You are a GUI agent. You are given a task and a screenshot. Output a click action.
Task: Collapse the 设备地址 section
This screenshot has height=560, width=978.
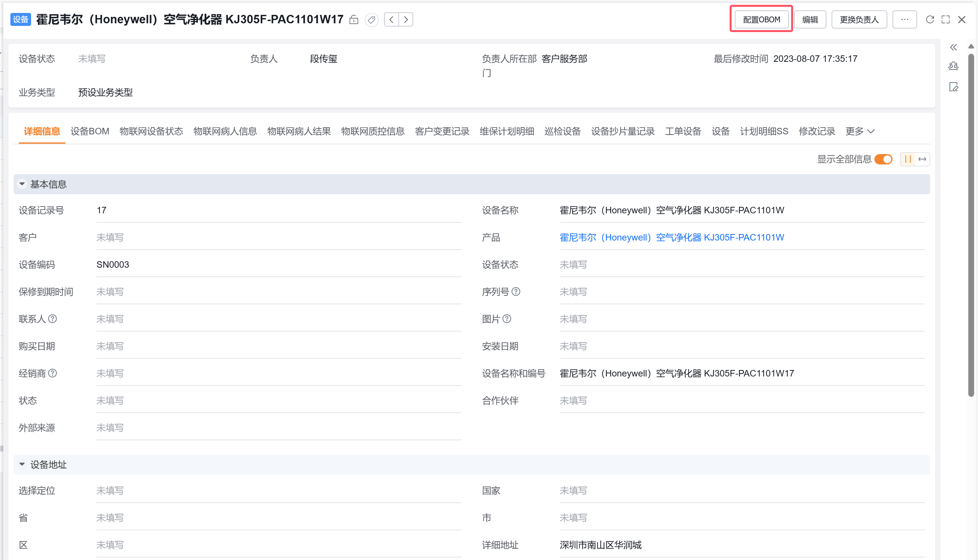(x=22, y=465)
